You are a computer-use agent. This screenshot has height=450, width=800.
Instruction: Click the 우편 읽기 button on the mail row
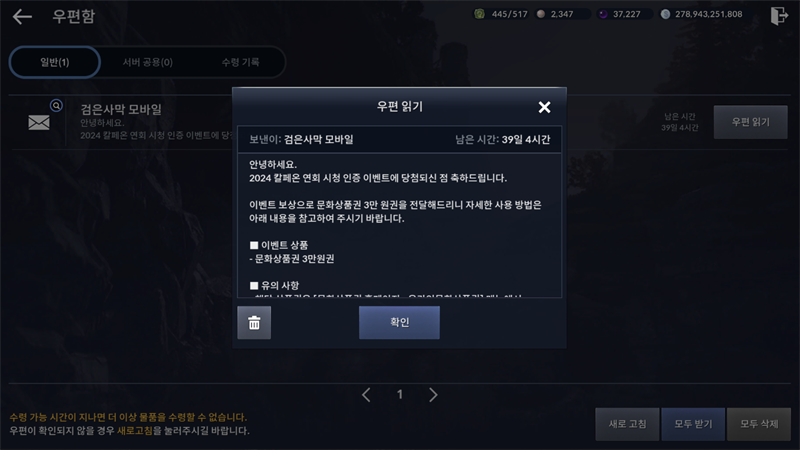(750, 122)
